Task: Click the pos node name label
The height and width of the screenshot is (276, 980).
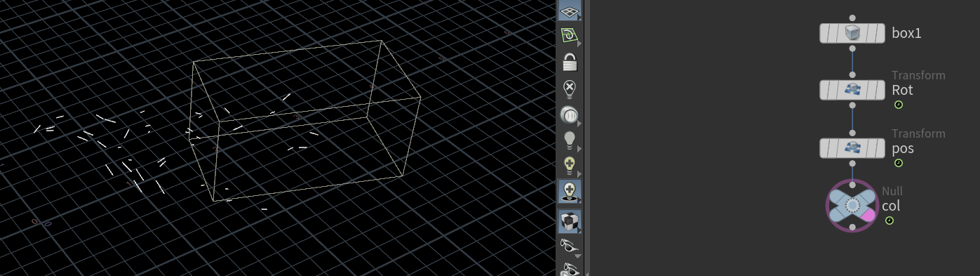Action: click(902, 149)
